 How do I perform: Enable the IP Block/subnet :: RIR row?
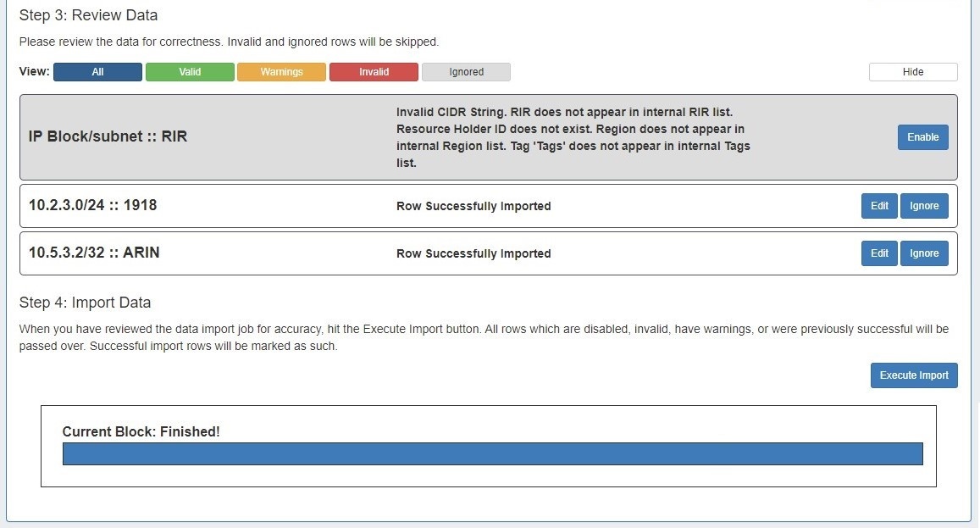pos(922,137)
